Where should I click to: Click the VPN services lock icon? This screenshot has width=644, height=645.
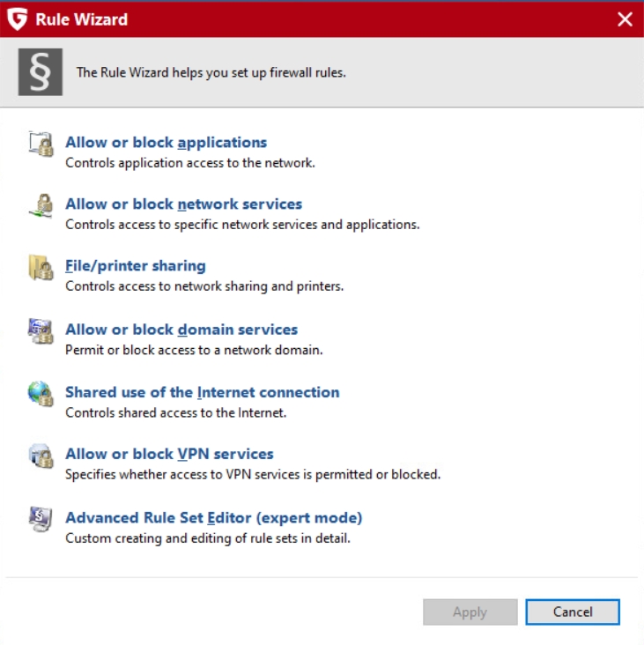(41, 456)
